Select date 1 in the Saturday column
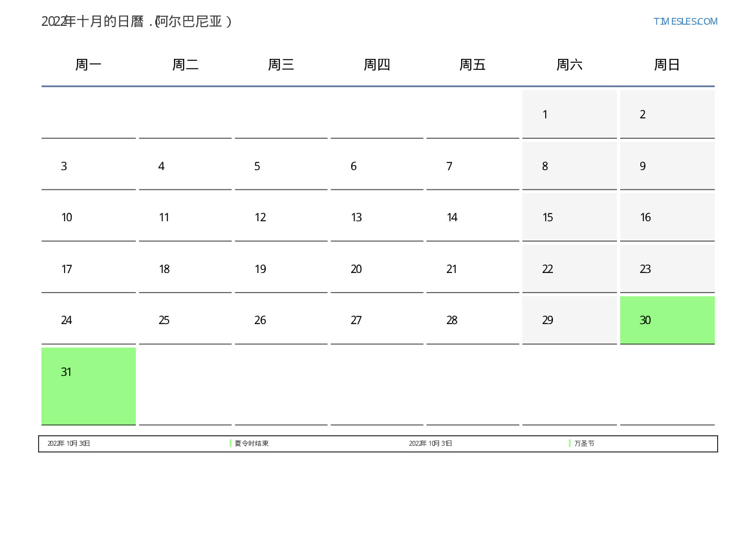 (x=569, y=115)
